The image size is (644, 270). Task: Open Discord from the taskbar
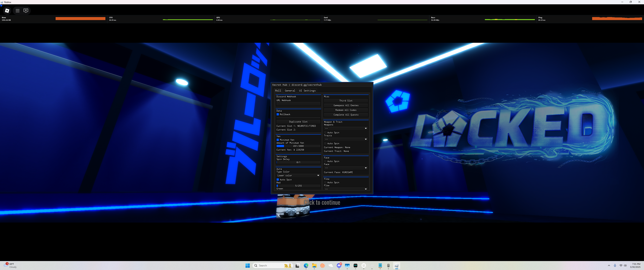(339, 265)
